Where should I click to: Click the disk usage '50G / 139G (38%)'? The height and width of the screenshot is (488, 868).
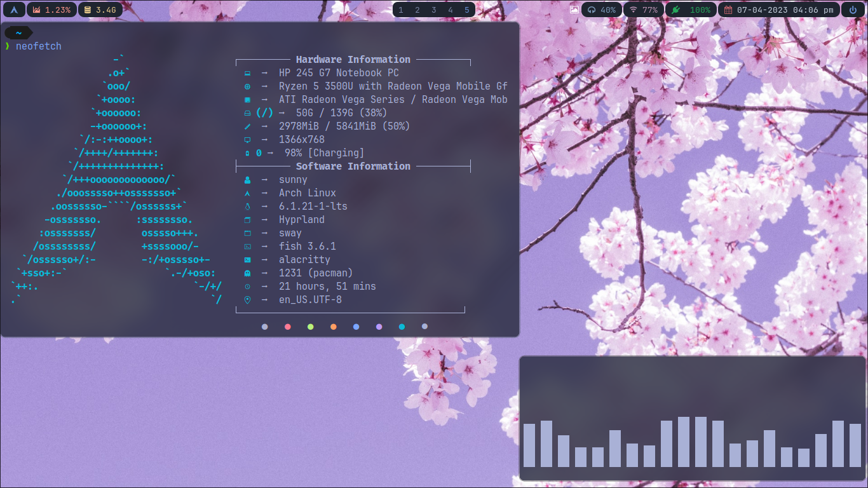pos(342,113)
